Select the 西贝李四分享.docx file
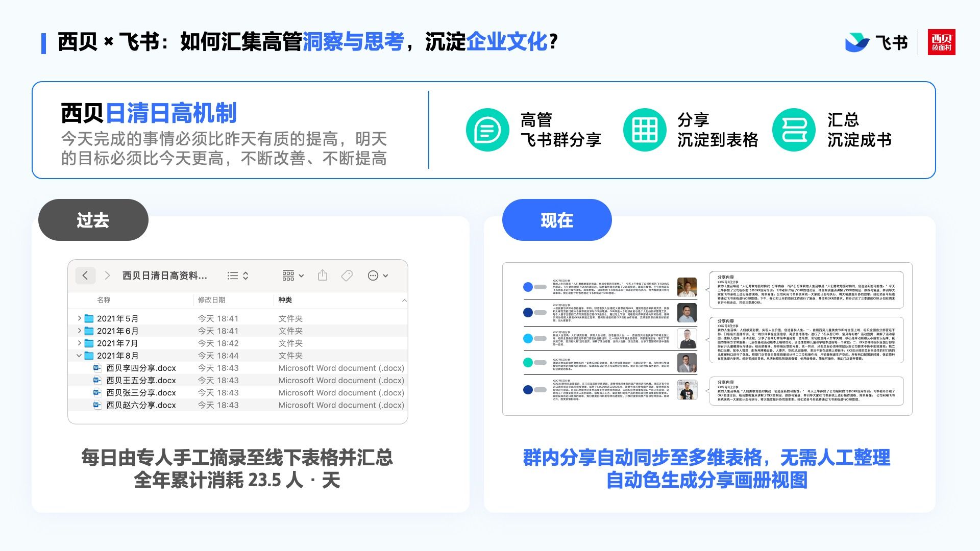 point(238,368)
